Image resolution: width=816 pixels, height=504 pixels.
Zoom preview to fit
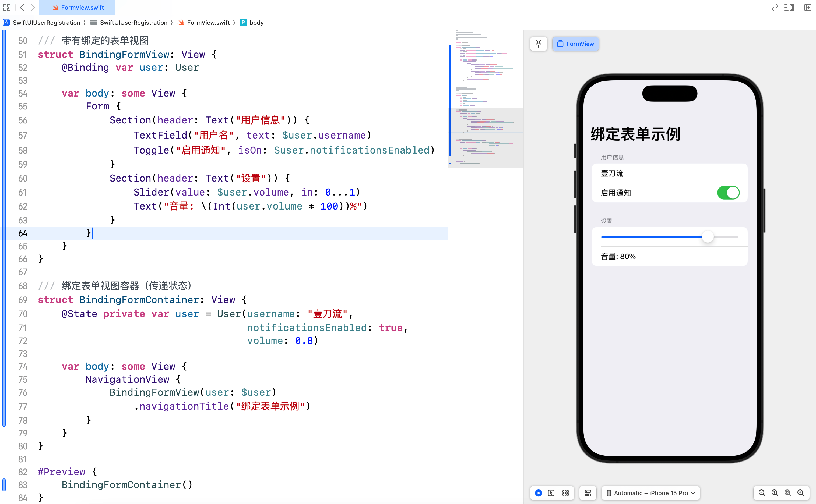pyautogui.click(x=788, y=493)
